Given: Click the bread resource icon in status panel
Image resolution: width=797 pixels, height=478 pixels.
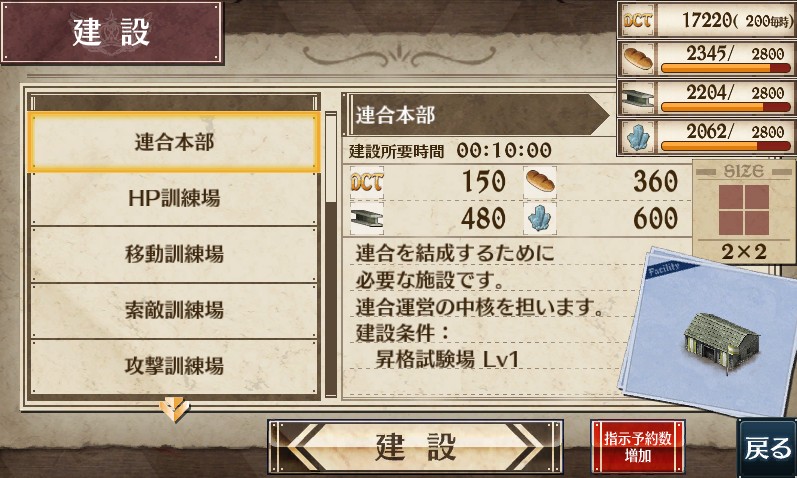Looking at the screenshot, I should coord(638,58).
